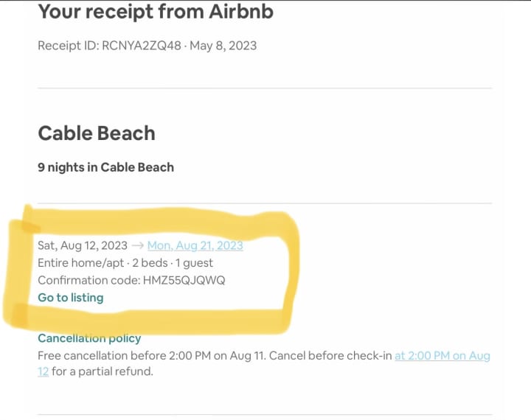The height and width of the screenshot is (420, 531).
Task: Click the May 8, 2023 receipt date
Action: point(223,45)
